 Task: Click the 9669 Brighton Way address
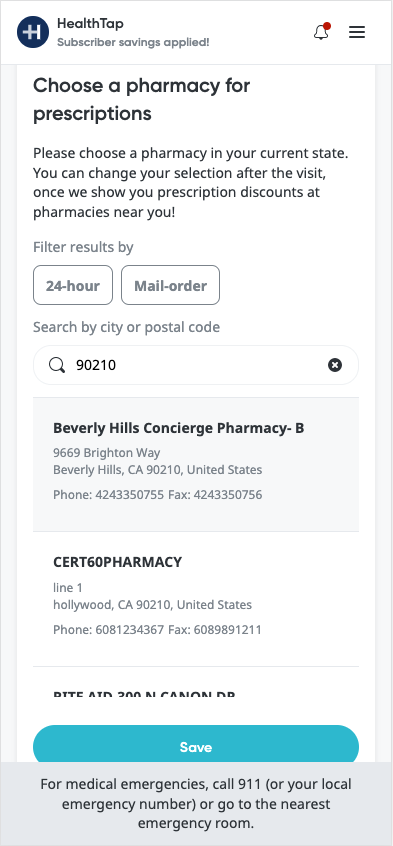point(107,453)
